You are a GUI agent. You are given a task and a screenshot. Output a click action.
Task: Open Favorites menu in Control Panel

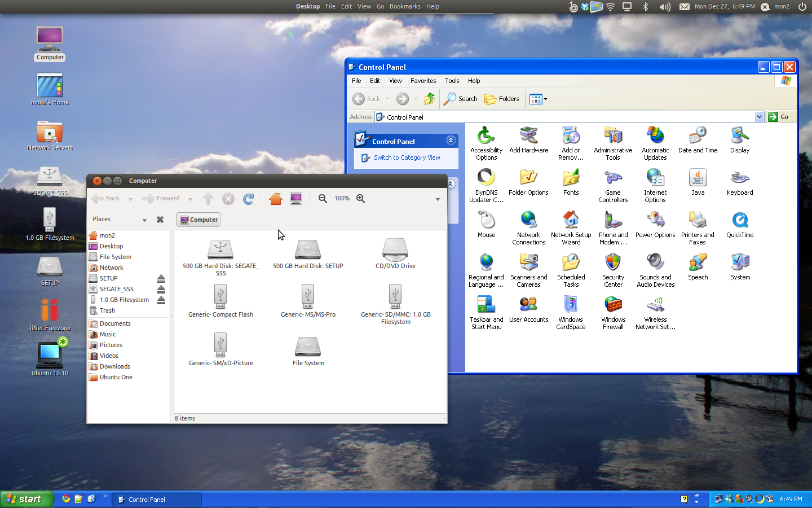423,81
